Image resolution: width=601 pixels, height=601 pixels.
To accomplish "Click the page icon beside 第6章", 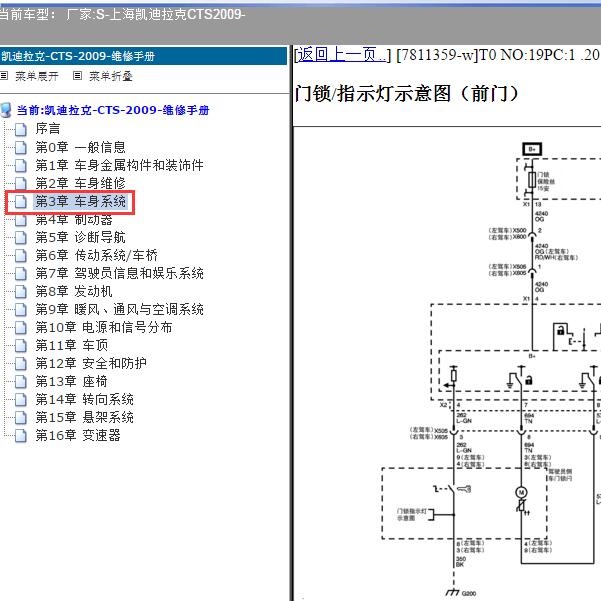I will (x=21, y=256).
